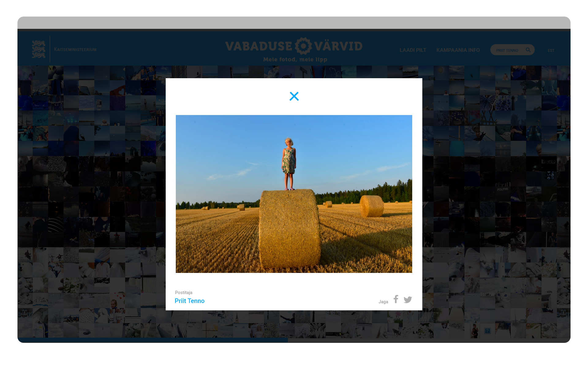Click the magnifying glass search icon

coord(528,50)
